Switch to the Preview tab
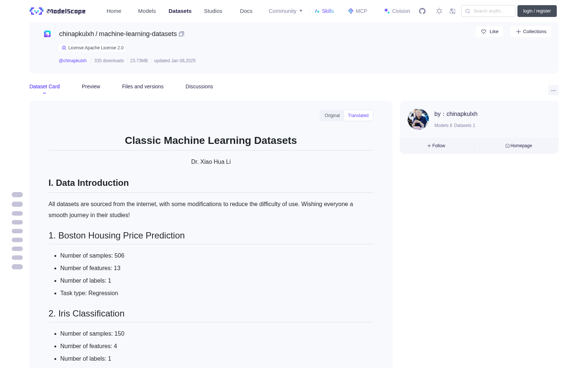Viewport: 588px width, 368px height. (91, 86)
